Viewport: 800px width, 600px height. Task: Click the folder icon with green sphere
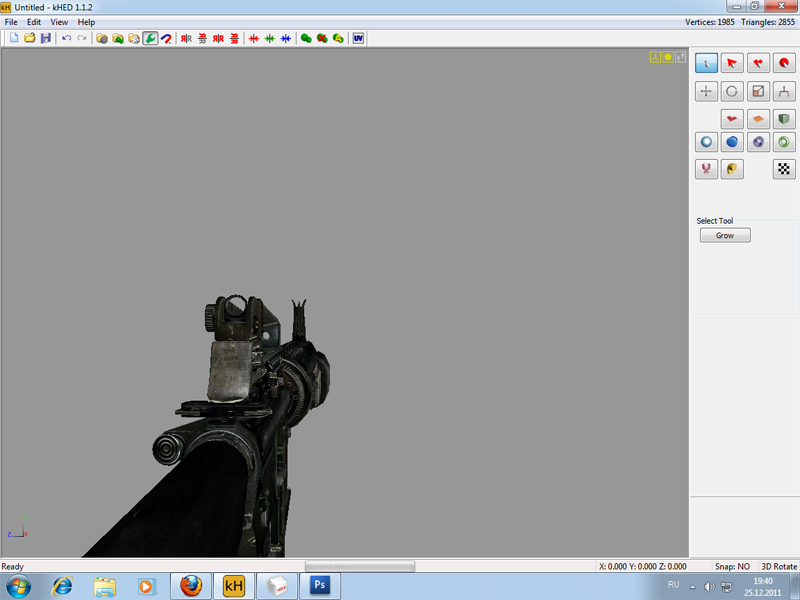pyautogui.click(x=118, y=38)
